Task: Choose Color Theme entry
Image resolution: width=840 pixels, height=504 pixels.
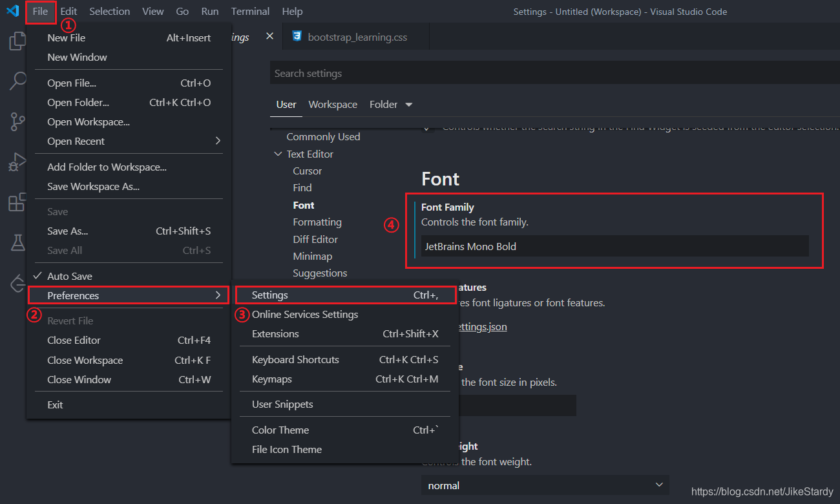Action: point(345,430)
